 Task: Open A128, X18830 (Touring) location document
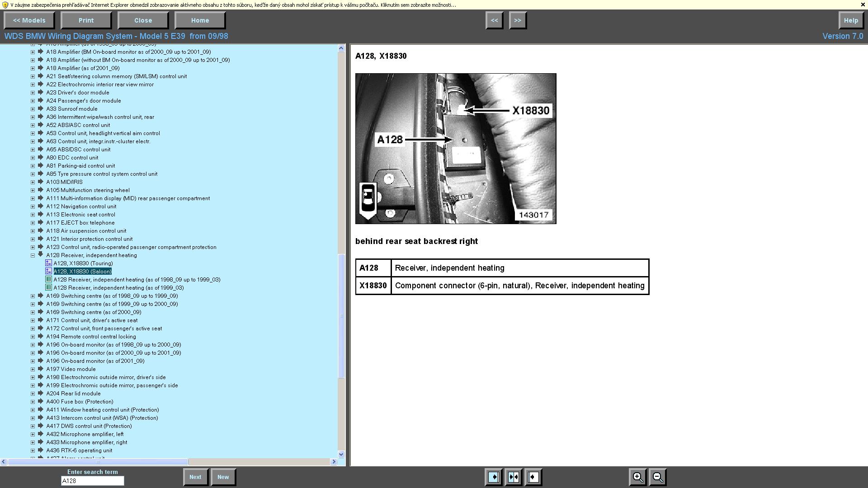click(x=83, y=263)
